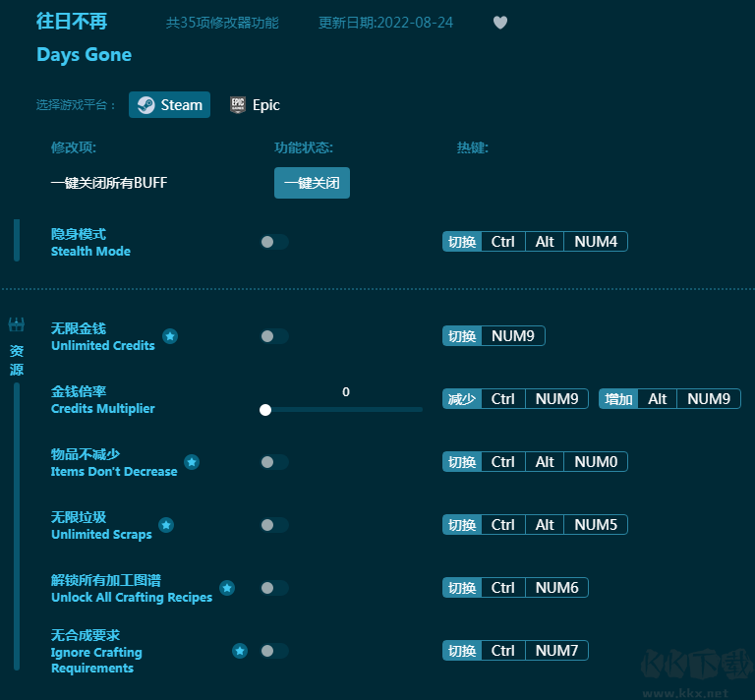Click NUM4 hotkey key for Stealth Mode
The width and height of the screenshot is (755, 700).
596,242
